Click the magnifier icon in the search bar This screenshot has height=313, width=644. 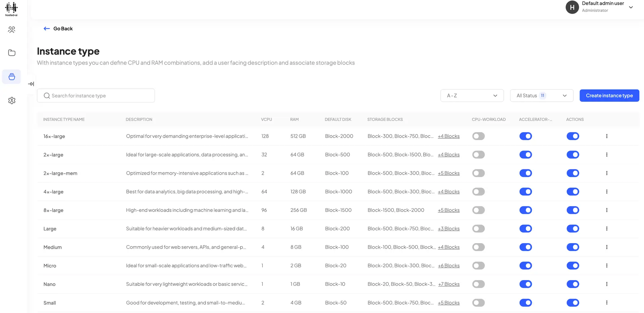click(x=47, y=95)
